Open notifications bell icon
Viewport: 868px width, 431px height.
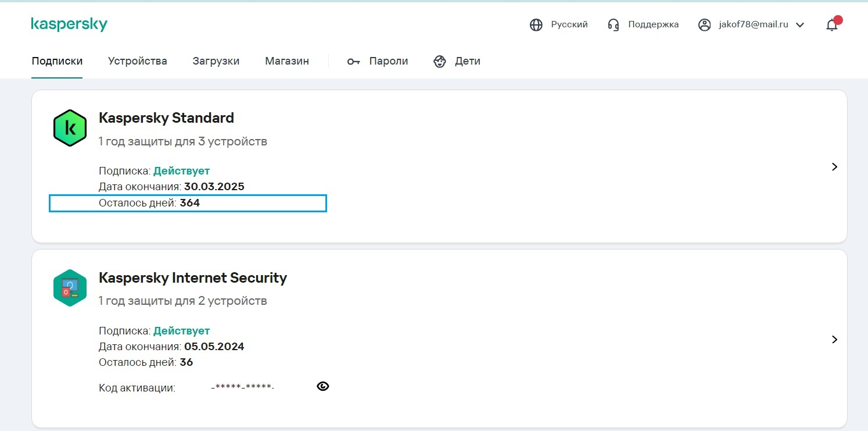[832, 25]
